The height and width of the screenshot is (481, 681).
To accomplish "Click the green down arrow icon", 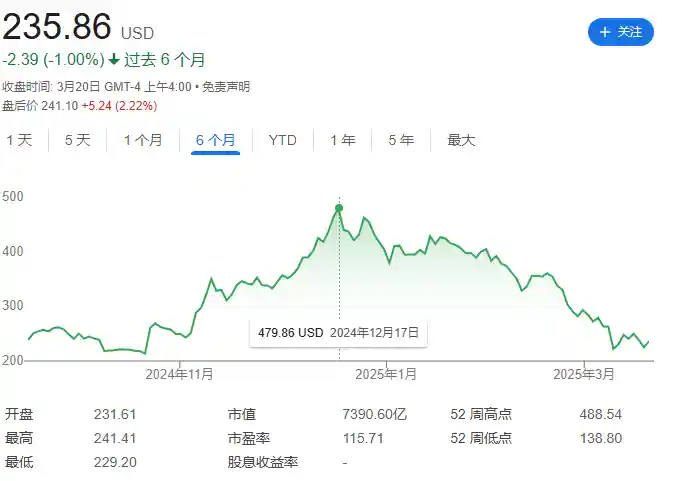I will [114, 59].
